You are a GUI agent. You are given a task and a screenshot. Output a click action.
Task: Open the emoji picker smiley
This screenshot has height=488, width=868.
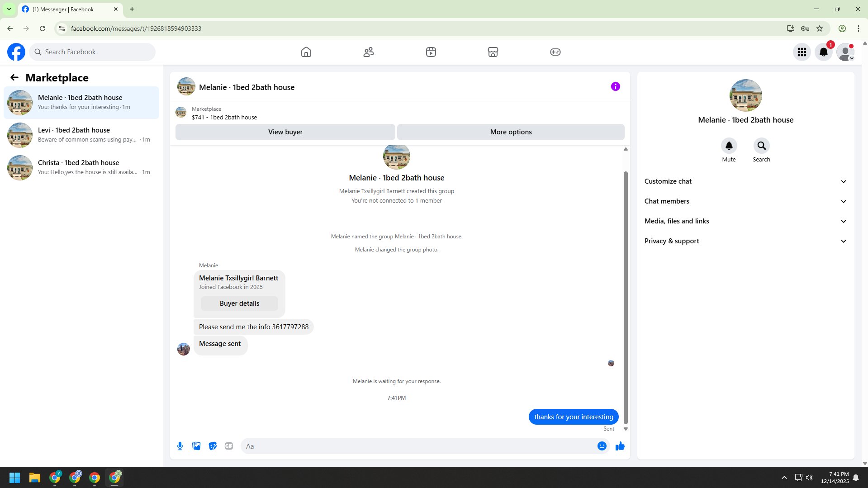(602, 446)
